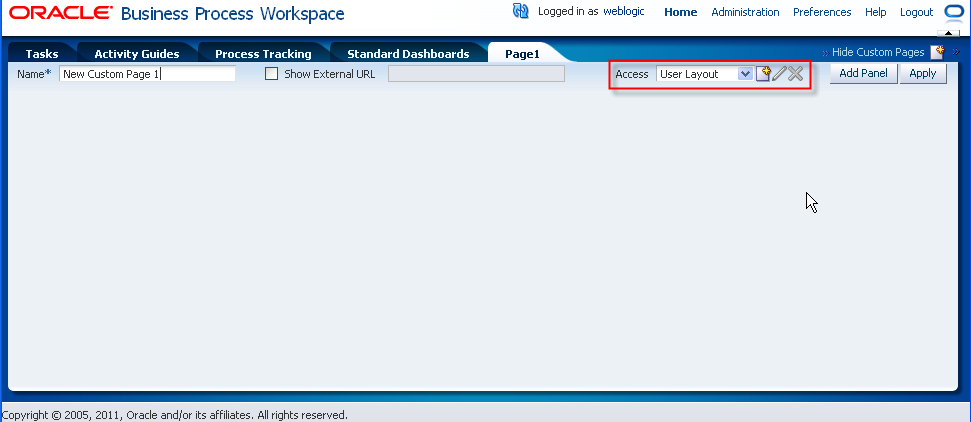The width and height of the screenshot is (971, 422).
Task: Select the Page1 tab
Action: 522,54
